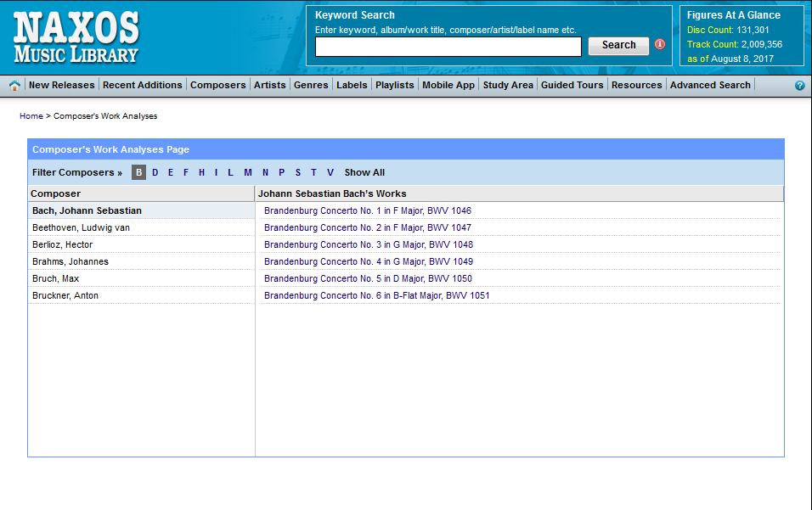Screen dimensions: 812x510
Task: Open the Composers menu item
Action: [x=218, y=85]
